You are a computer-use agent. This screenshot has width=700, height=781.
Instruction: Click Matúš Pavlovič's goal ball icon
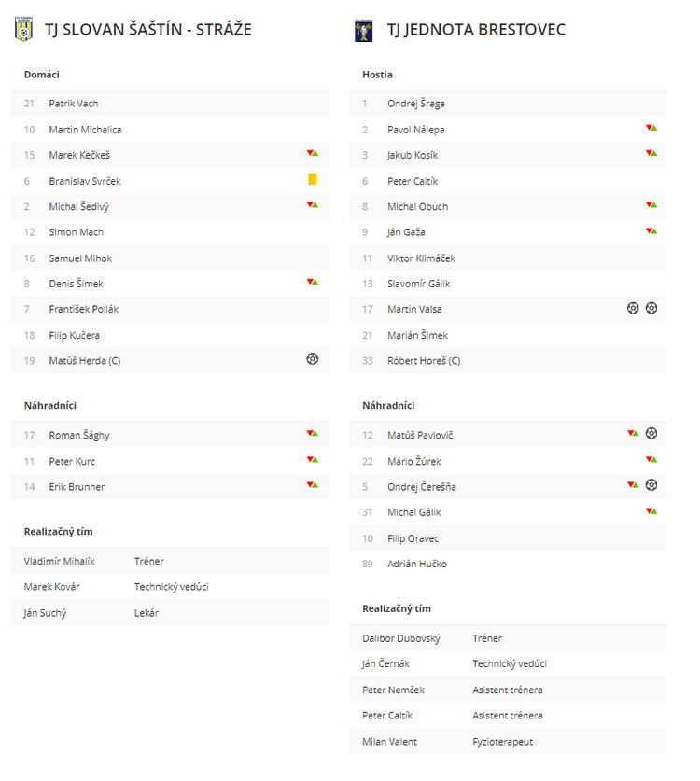(651, 433)
